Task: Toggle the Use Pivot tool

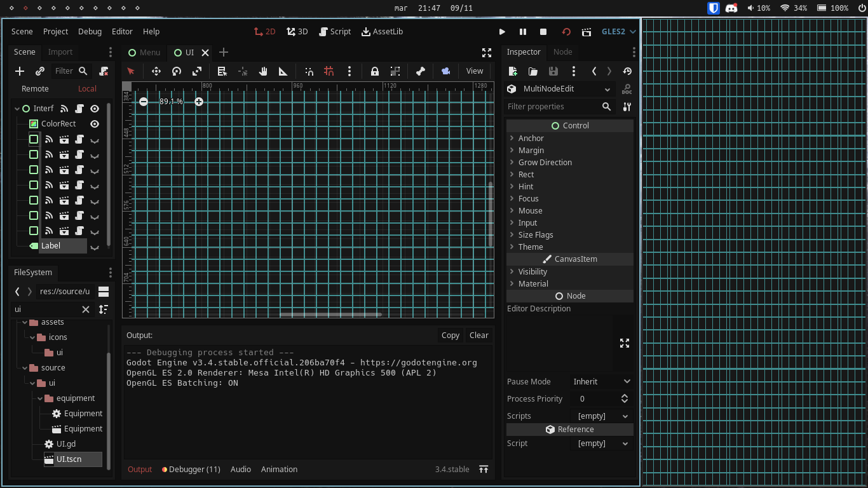Action: 243,71
